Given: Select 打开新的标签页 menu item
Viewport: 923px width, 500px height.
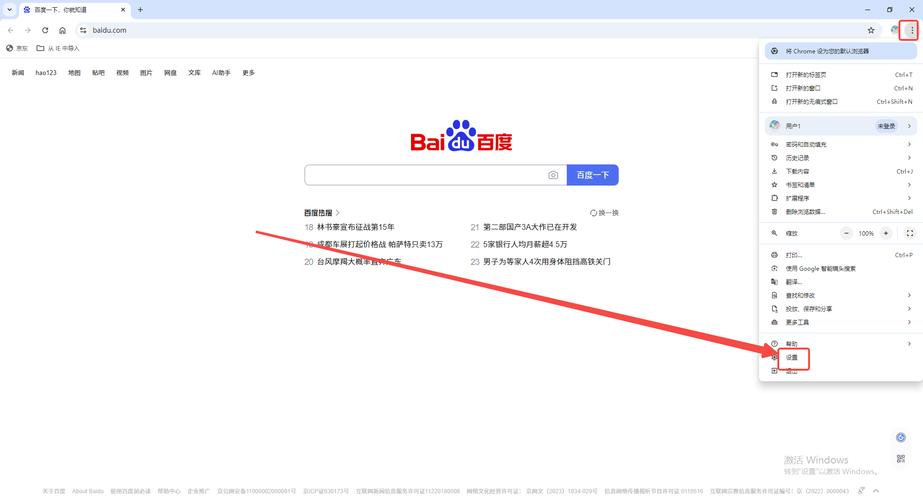Looking at the screenshot, I should pos(841,75).
